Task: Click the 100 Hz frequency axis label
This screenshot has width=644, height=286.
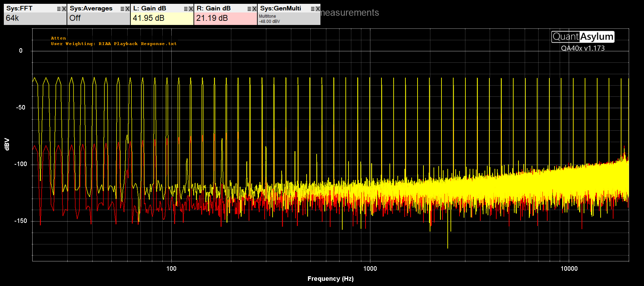Action: [171, 269]
